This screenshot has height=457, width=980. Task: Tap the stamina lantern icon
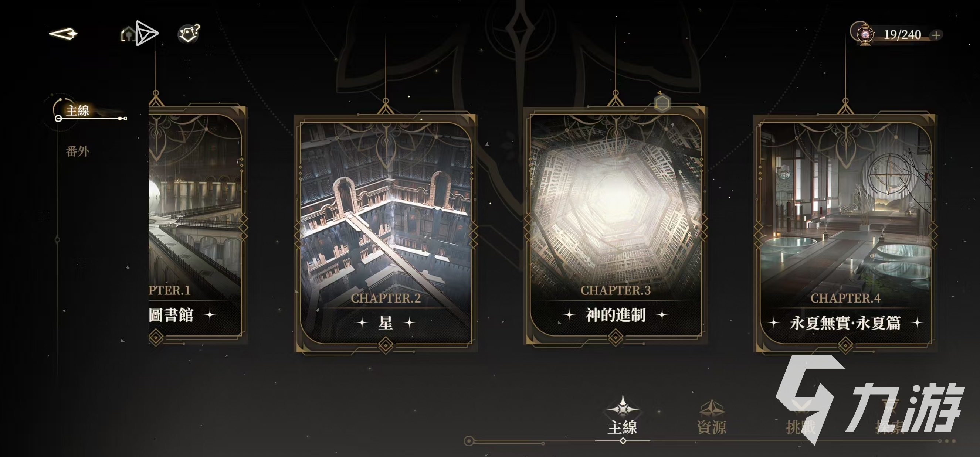click(x=865, y=34)
